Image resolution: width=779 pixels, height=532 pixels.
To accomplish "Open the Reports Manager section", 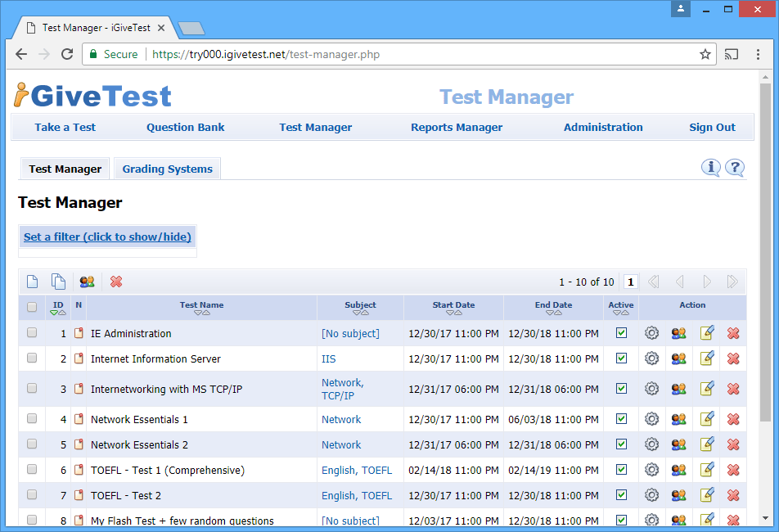I will coord(456,127).
